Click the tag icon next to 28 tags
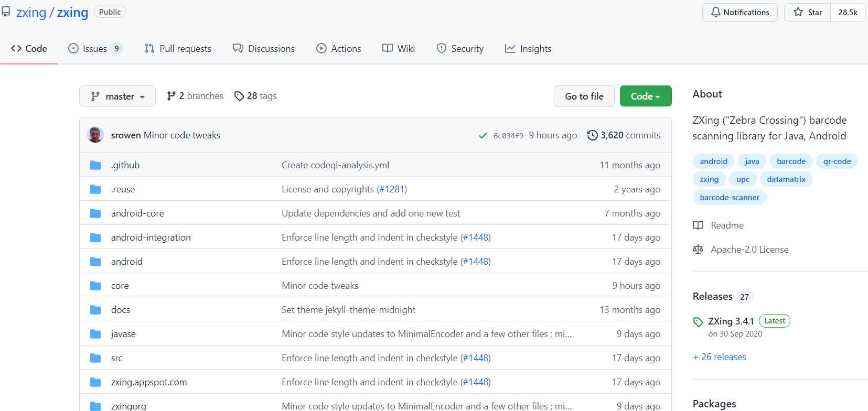 pos(239,96)
